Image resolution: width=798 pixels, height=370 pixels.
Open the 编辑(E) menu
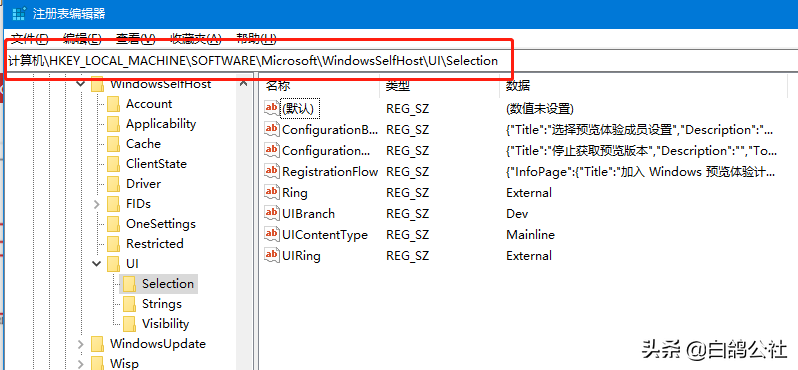(82, 39)
